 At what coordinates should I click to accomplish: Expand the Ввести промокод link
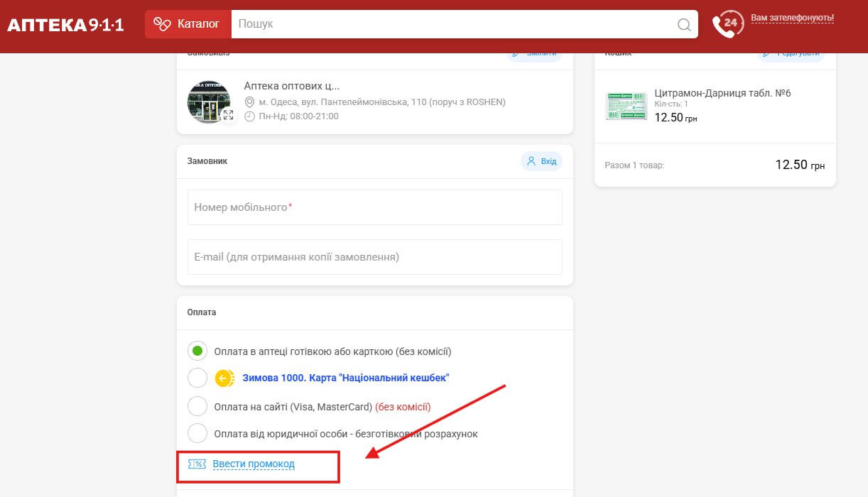pyautogui.click(x=254, y=464)
